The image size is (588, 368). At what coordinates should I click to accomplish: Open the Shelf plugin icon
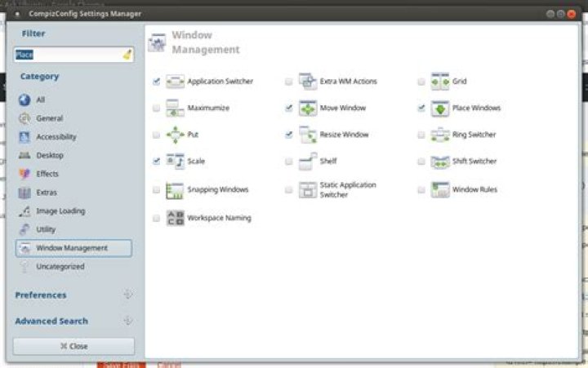[x=308, y=162]
